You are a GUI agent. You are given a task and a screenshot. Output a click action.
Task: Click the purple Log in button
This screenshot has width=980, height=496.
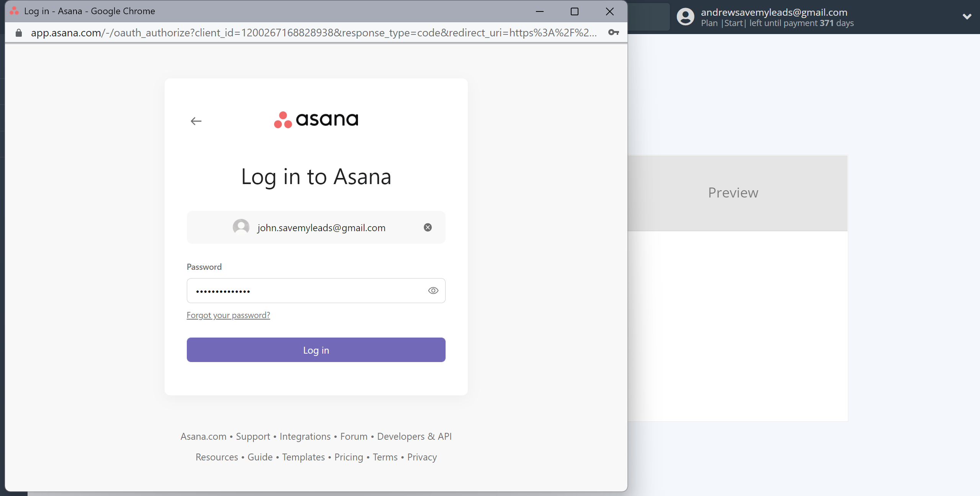click(316, 350)
